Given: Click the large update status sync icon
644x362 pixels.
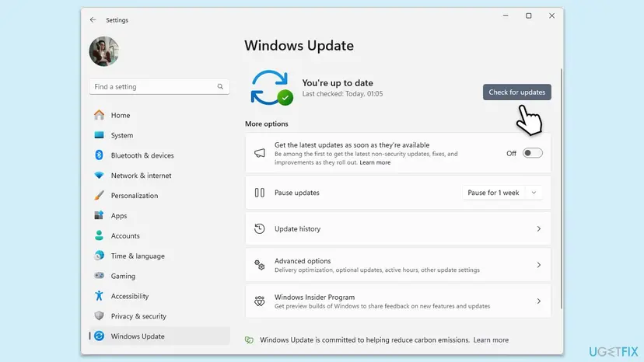Looking at the screenshot, I should click(271, 88).
